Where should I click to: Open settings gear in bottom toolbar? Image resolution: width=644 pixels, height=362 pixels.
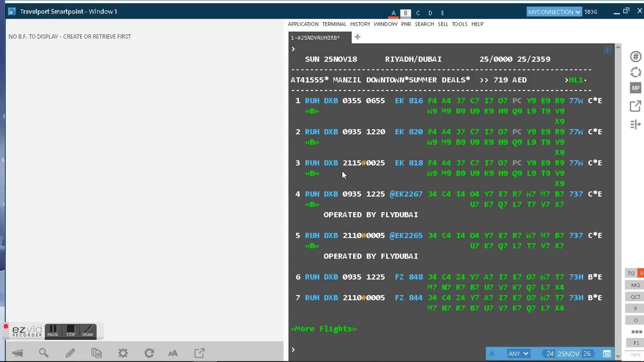tap(123, 353)
